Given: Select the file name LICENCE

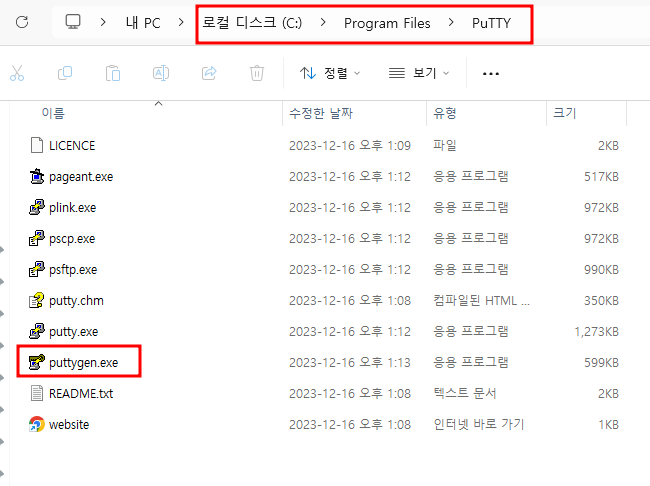Looking at the screenshot, I should (x=72, y=146).
